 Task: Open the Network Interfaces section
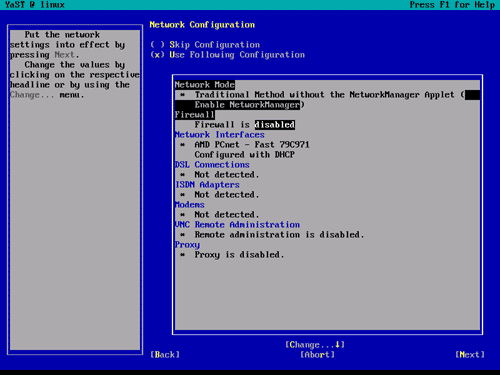(x=220, y=135)
